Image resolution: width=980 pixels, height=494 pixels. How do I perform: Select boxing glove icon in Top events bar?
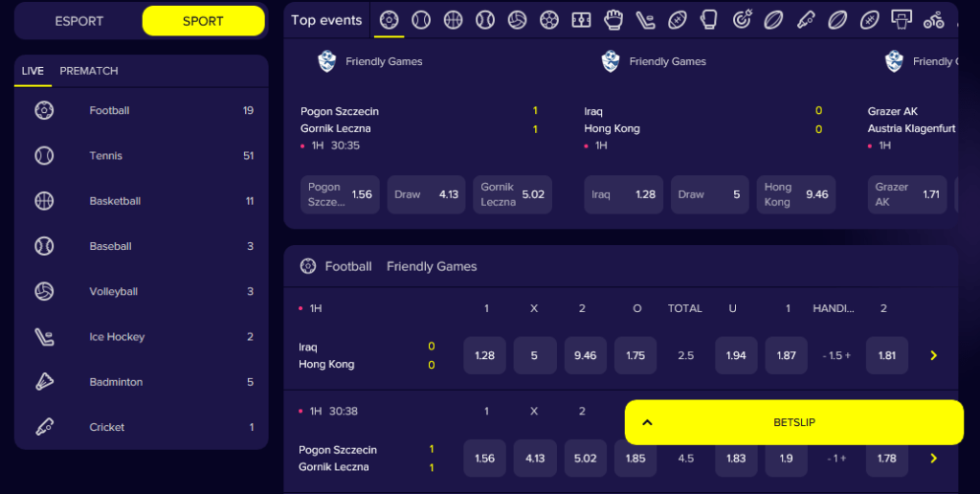(x=709, y=20)
